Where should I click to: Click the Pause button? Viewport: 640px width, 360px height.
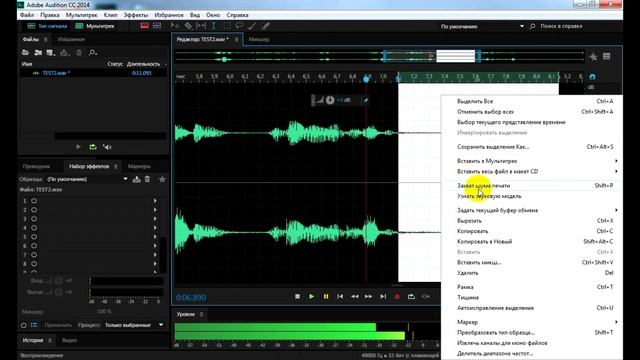[326, 297]
